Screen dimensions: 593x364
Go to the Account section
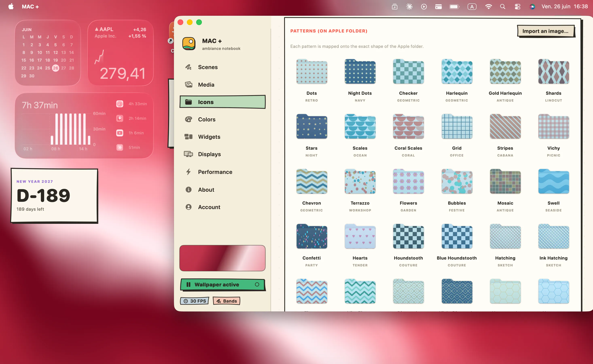[222, 207]
